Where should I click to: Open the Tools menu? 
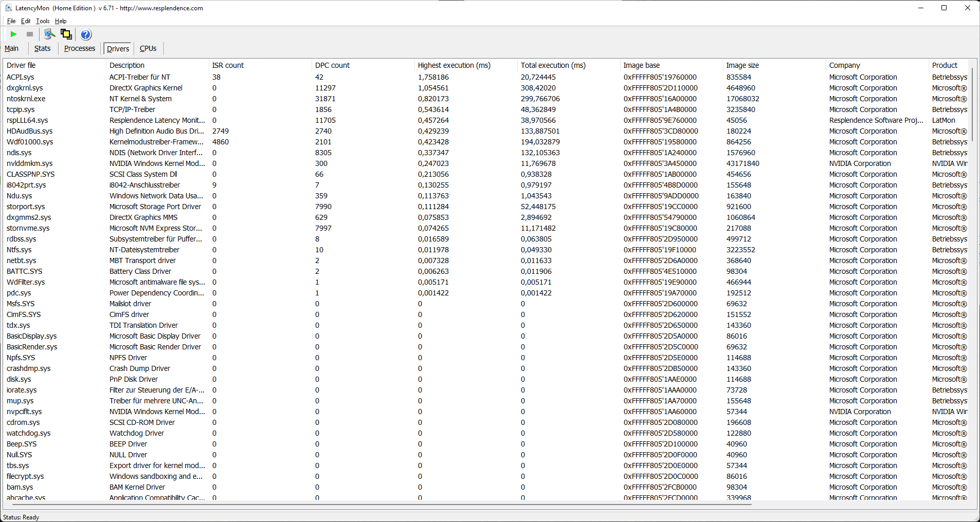(x=43, y=21)
